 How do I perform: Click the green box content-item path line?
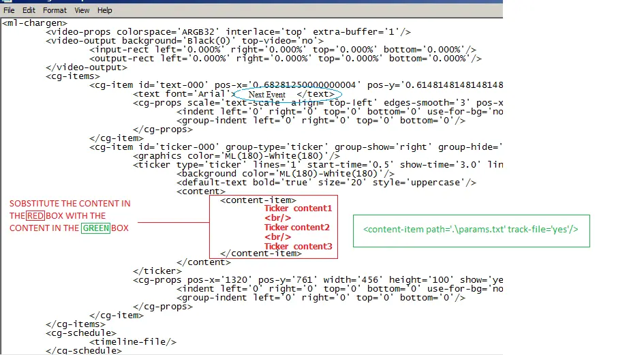(470, 230)
